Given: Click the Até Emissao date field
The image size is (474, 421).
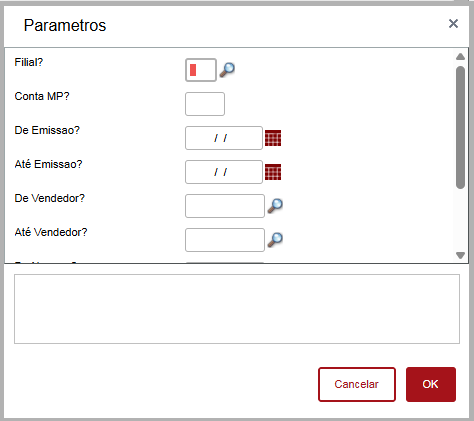Looking at the screenshot, I should pos(224,172).
